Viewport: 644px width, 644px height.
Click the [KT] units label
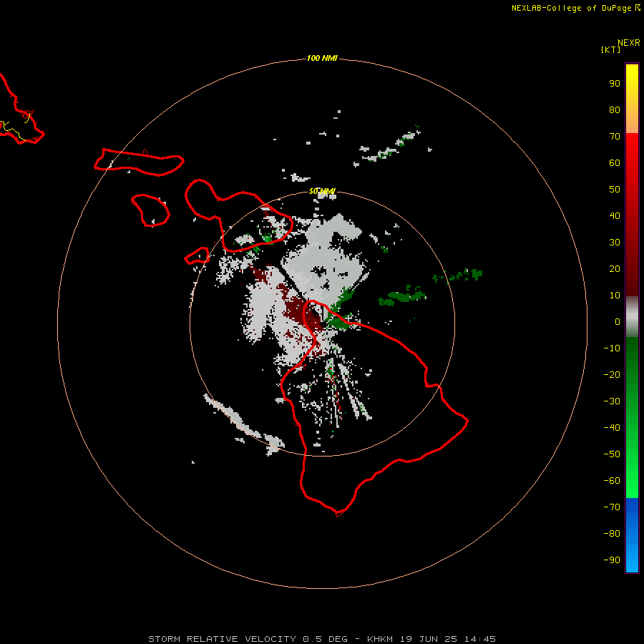tap(611, 49)
